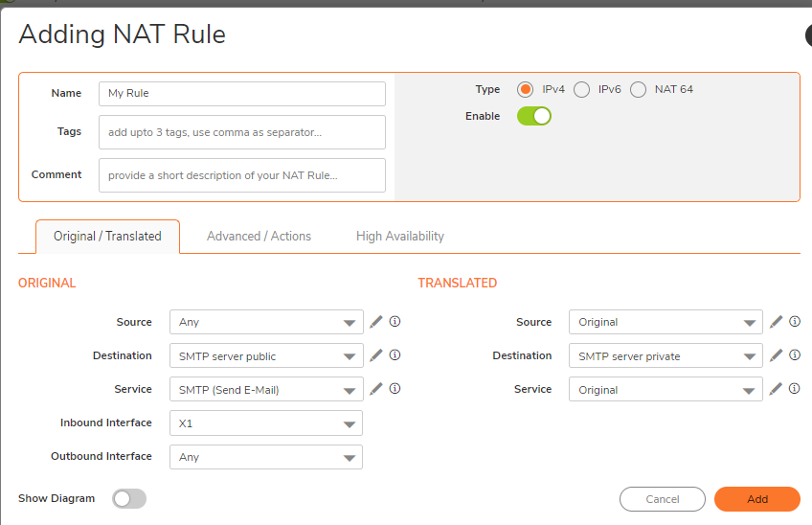Select the NAT 64 radio button
Screen dimensions: 812x525
(x=638, y=90)
